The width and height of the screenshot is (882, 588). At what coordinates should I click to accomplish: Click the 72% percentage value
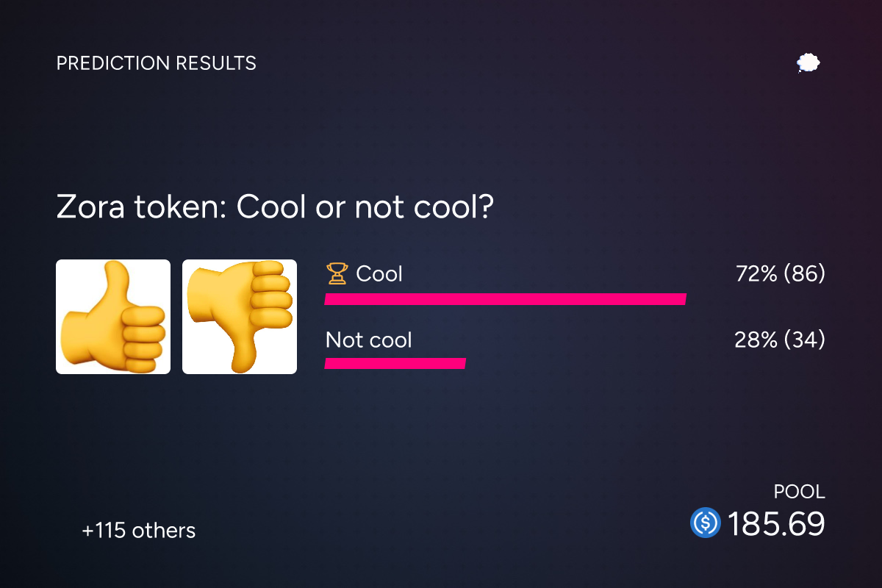click(x=756, y=274)
